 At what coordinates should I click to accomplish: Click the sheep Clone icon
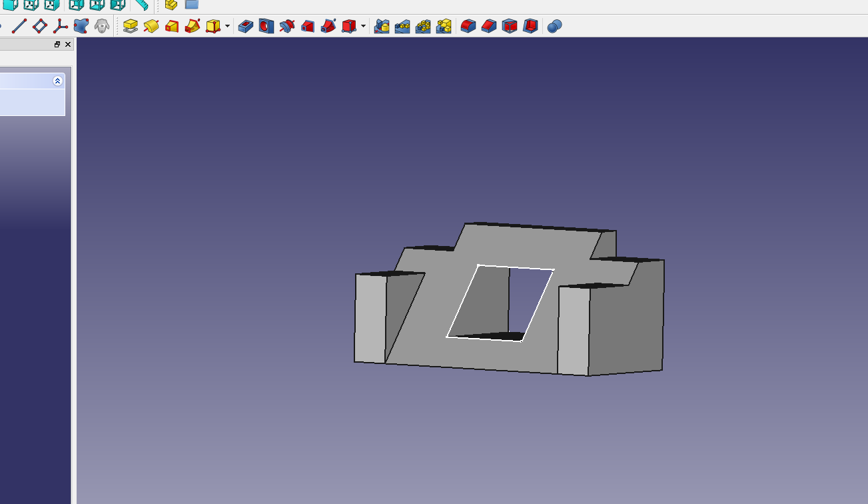102,27
